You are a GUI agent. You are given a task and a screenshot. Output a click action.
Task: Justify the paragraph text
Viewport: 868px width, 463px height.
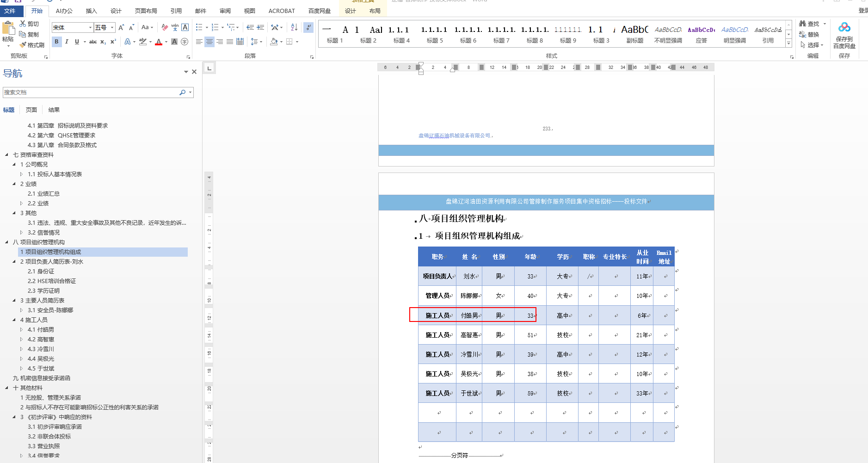click(230, 42)
